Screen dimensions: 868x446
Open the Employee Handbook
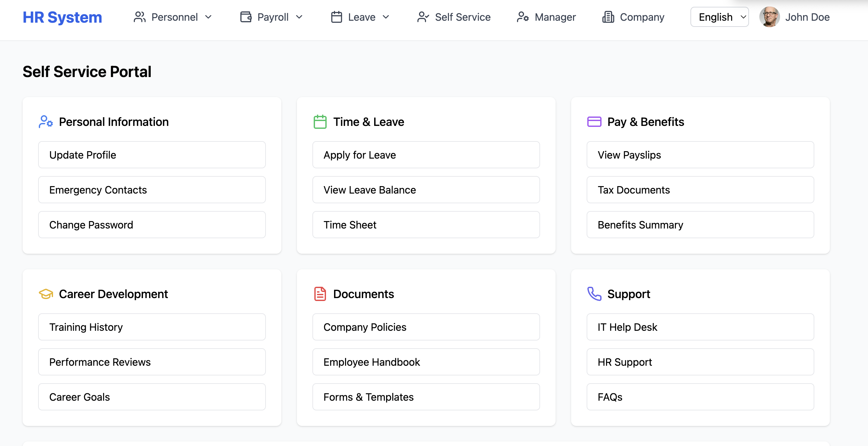click(426, 362)
